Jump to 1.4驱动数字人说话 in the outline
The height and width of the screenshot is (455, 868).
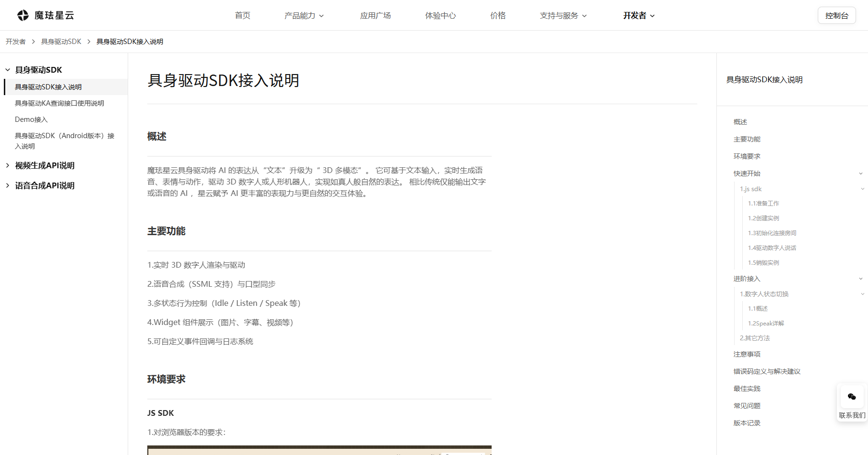pyautogui.click(x=772, y=248)
